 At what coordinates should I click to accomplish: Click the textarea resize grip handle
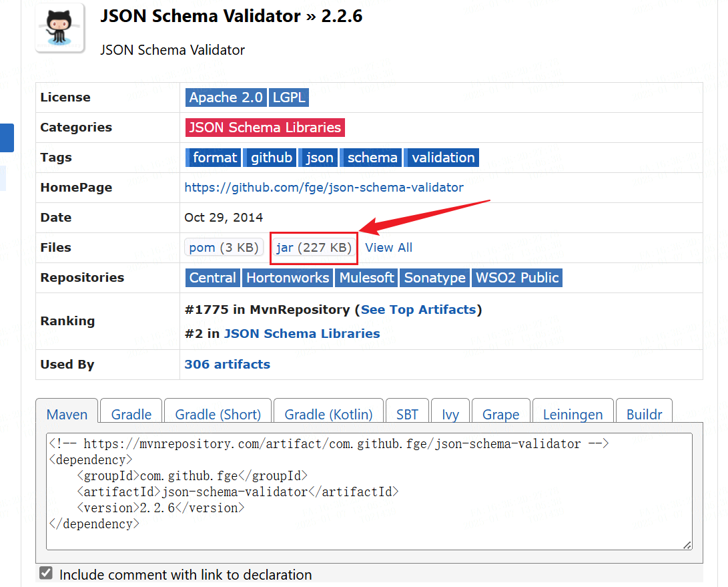coord(687,545)
